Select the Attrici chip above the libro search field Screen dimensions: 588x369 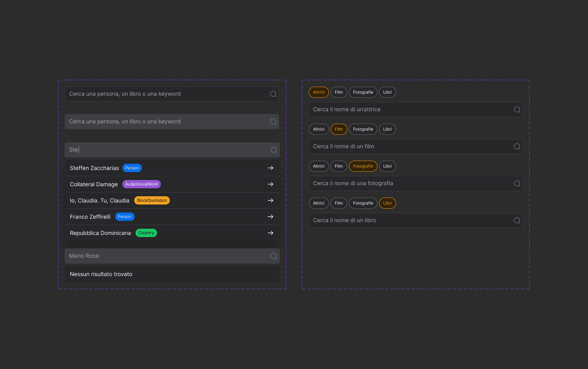[x=319, y=203]
